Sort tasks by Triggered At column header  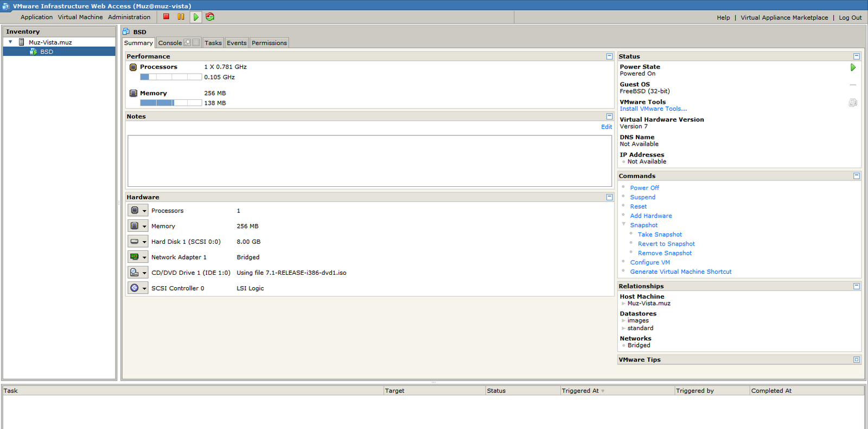coord(617,390)
